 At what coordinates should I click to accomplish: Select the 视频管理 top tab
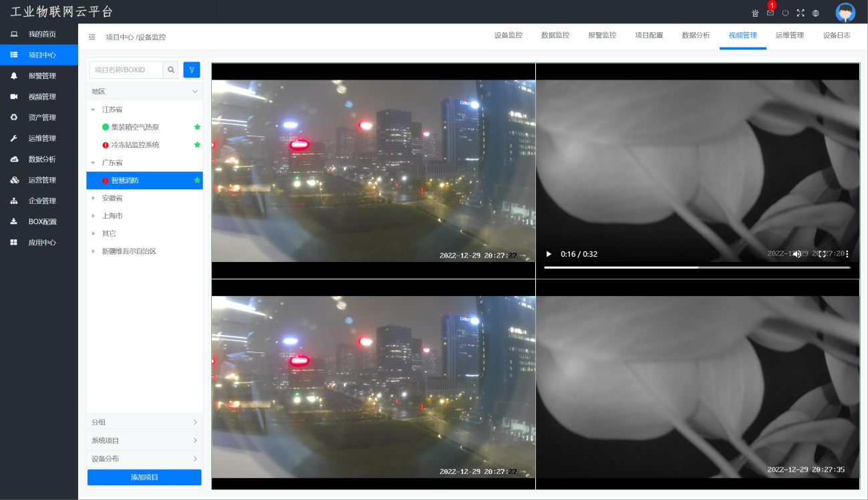[743, 35]
